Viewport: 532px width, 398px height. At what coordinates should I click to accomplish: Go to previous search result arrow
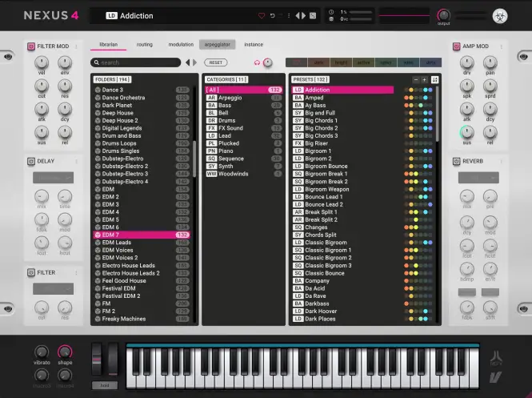tap(188, 62)
